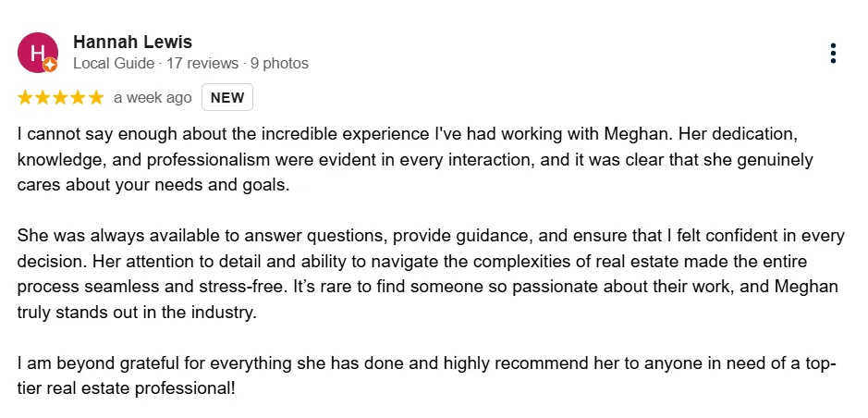The width and height of the screenshot is (868, 418).
Task: Click the last line "tier real estate professional!"
Action: pos(127,388)
